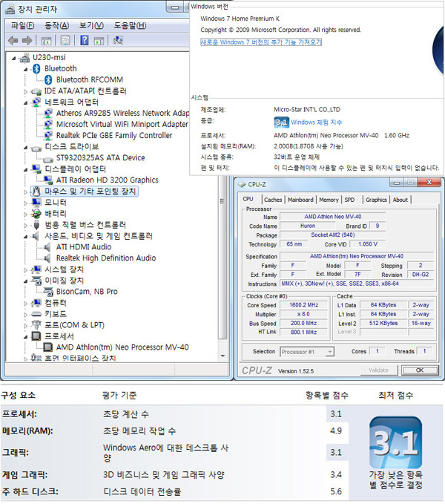Image resolution: width=445 pixels, height=504 pixels.
Task: Collapse the 사운드, 비디오 및 게임 컨트롤러 node
Action: point(26,237)
